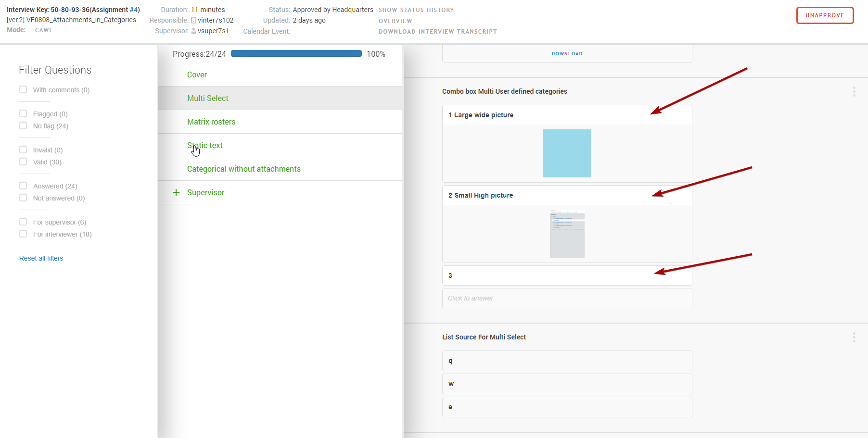Open the Overview link

pyautogui.click(x=396, y=21)
